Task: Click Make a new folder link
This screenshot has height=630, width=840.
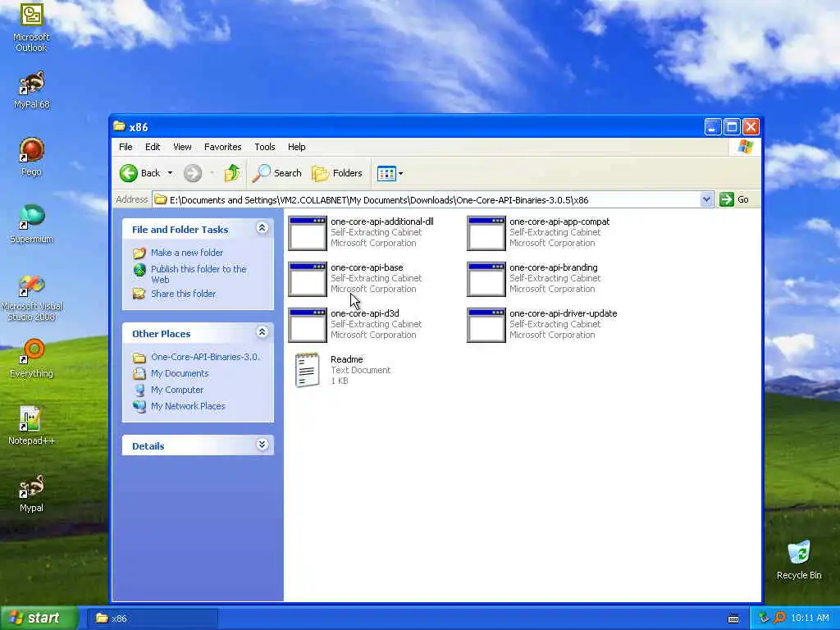Action: click(187, 253)
